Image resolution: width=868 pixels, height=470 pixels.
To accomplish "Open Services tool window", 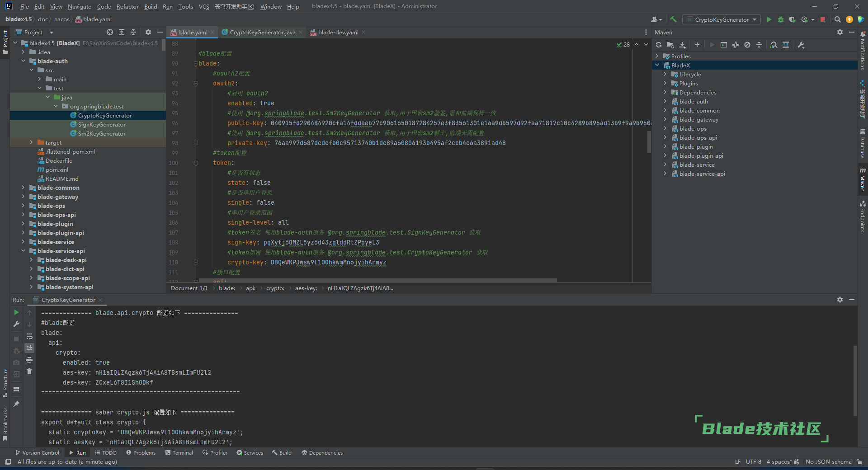I will click(250, 452).
